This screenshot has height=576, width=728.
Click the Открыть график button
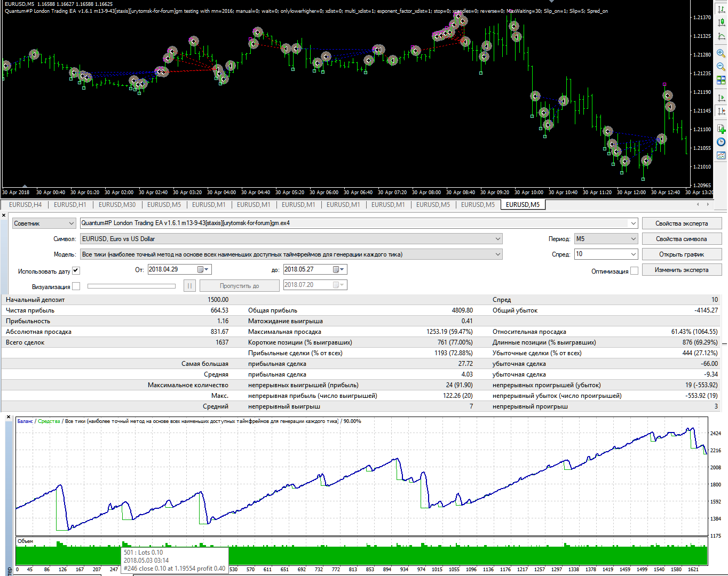click(682, 254)
